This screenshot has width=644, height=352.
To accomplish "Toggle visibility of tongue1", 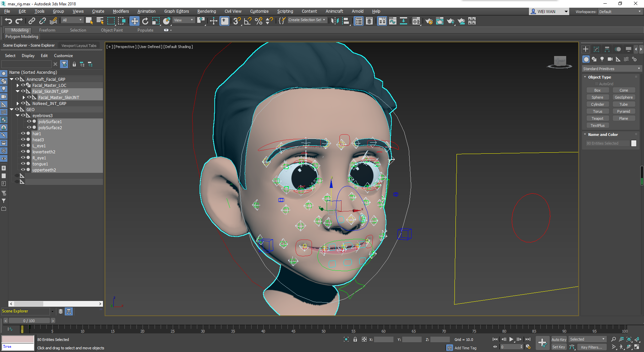I will [x=23, y=164].
